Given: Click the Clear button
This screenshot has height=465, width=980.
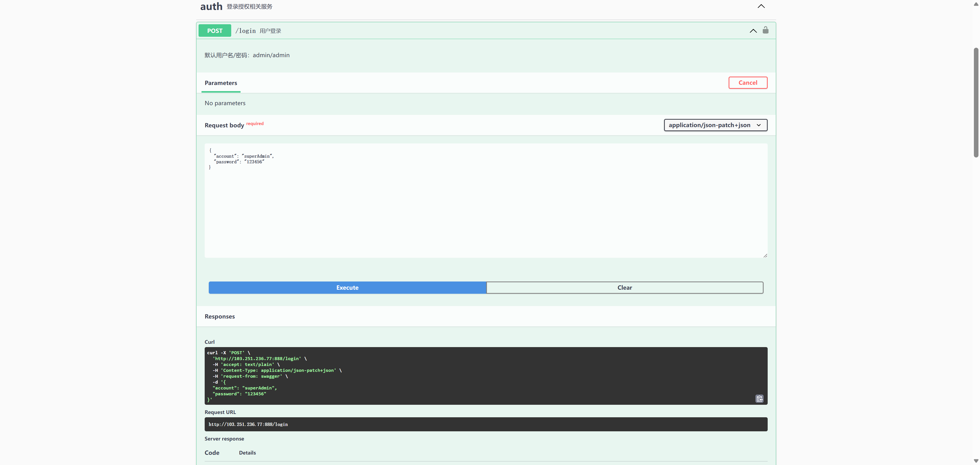Looking at the screenshot, I should pos(624,288).
